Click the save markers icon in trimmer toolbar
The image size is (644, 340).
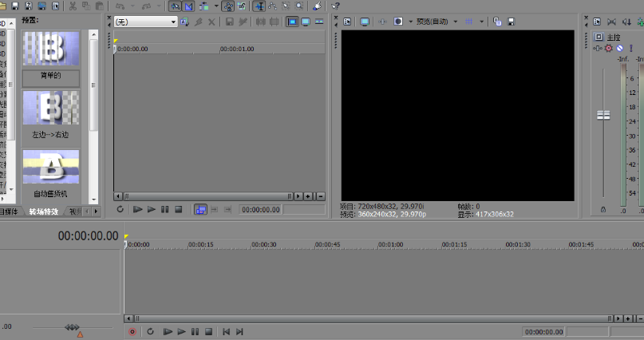pos(230,22)
